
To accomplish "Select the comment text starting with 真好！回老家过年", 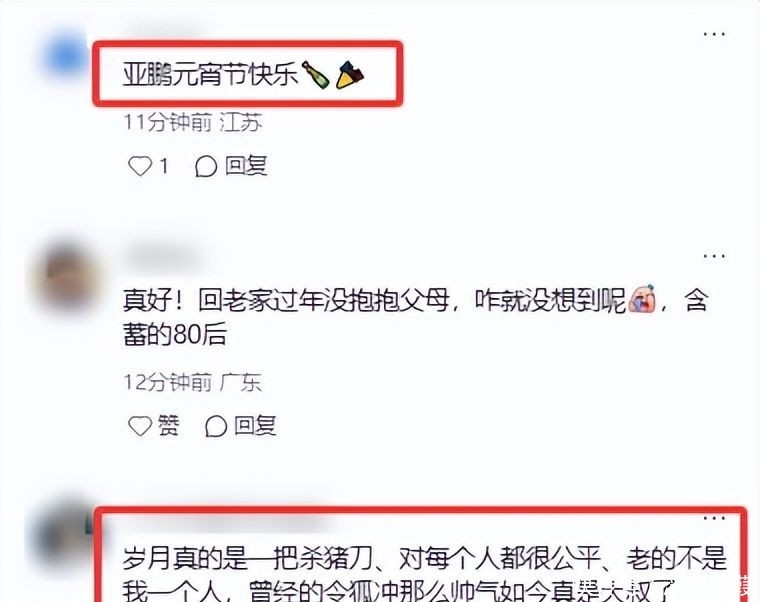I will click(416, 317).
